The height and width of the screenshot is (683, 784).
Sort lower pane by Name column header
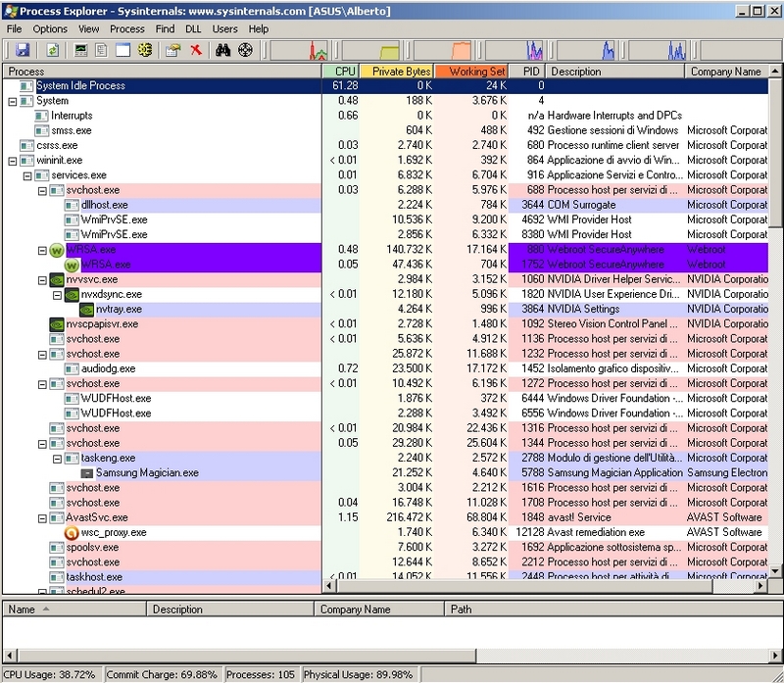(75, 610)
